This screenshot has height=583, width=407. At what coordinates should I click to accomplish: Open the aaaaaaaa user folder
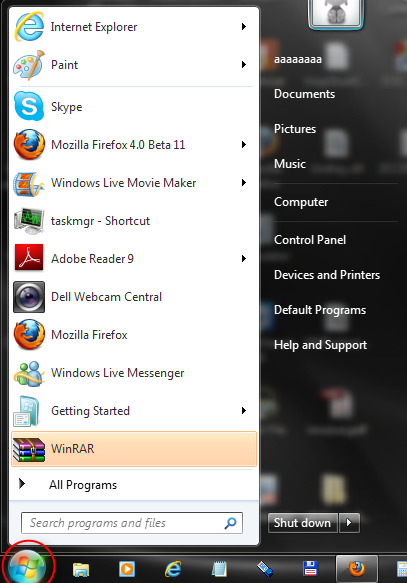click(x=298, y=59)
